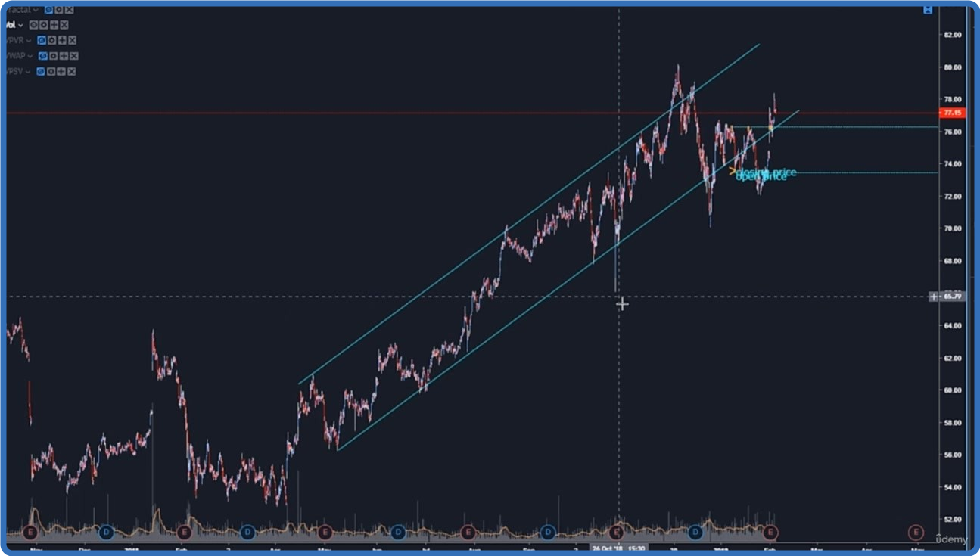Expand the VWAP dropdown chevron

pos(30,56)
